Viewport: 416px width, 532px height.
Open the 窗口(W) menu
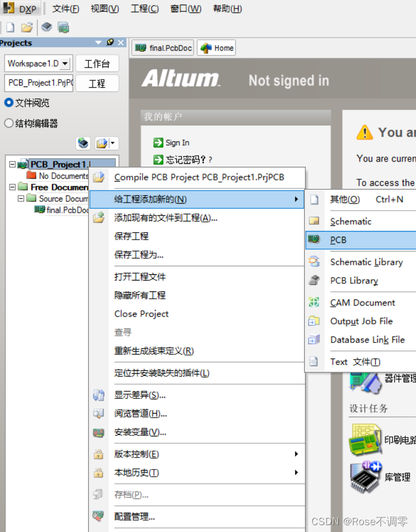point(186,9)
